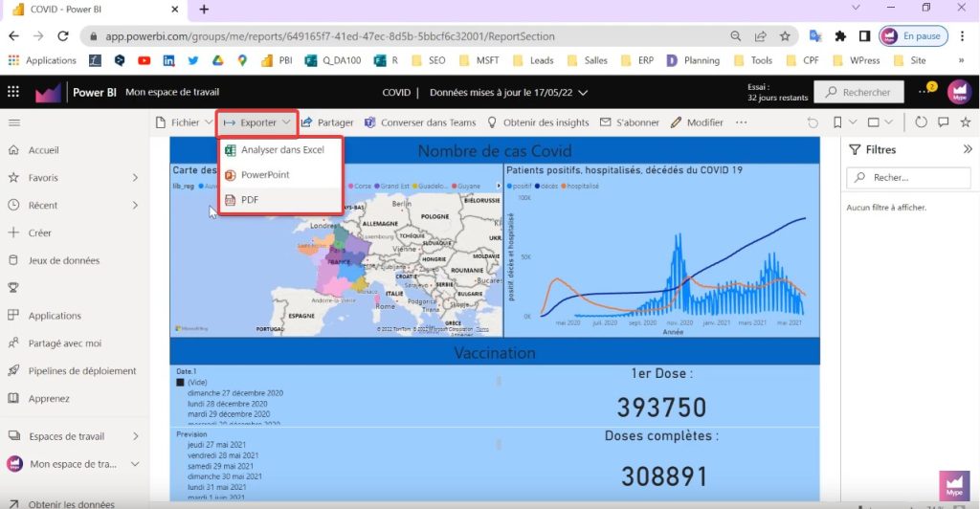Reset report to default undo icon
The height and width of the screenshot is (509, 980).
[x=813, y=122]
